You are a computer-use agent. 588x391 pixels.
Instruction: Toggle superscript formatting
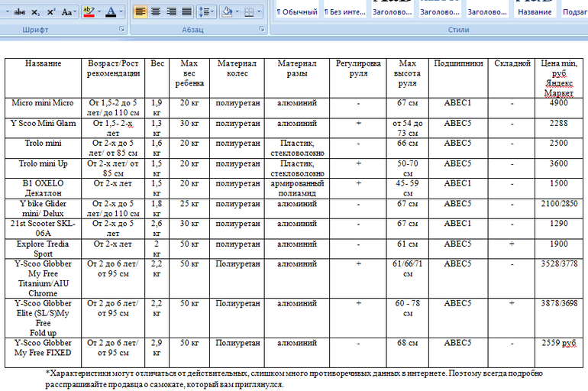(50, 12)
